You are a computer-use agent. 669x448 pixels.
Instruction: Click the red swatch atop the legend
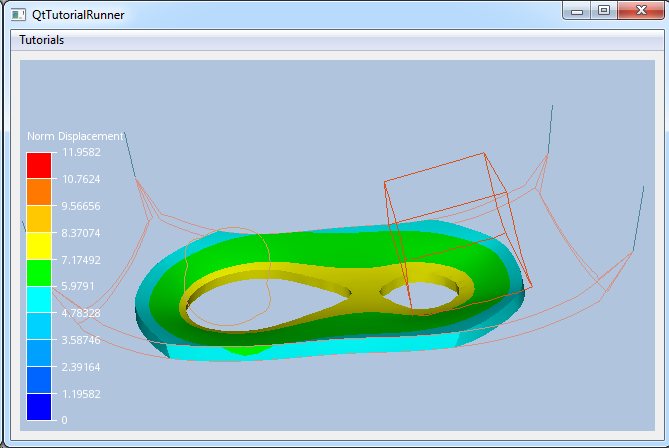[38, 165]
